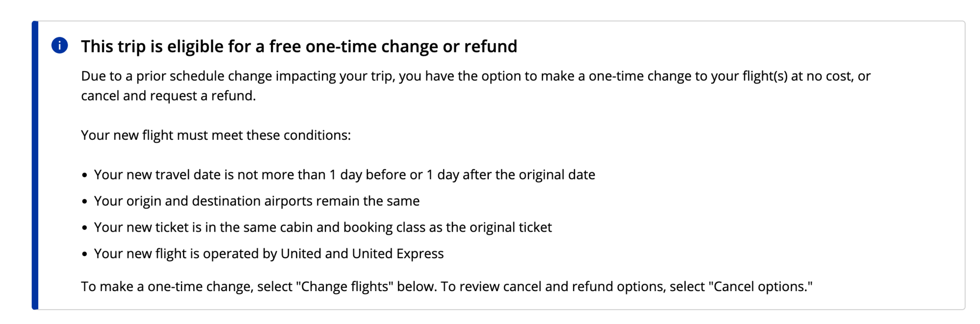980x324 pixels.
Task: Click the bullet dot before the United operated condition
Action: (85, 254)
